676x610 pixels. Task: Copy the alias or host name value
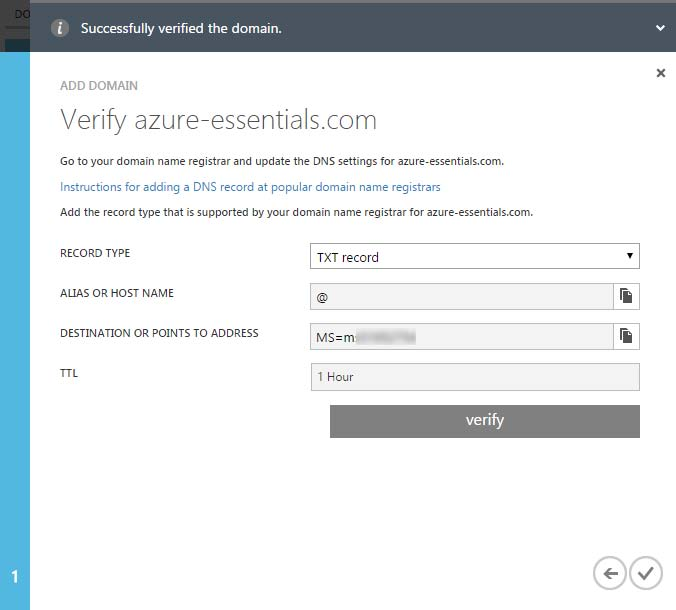[626, 296]
